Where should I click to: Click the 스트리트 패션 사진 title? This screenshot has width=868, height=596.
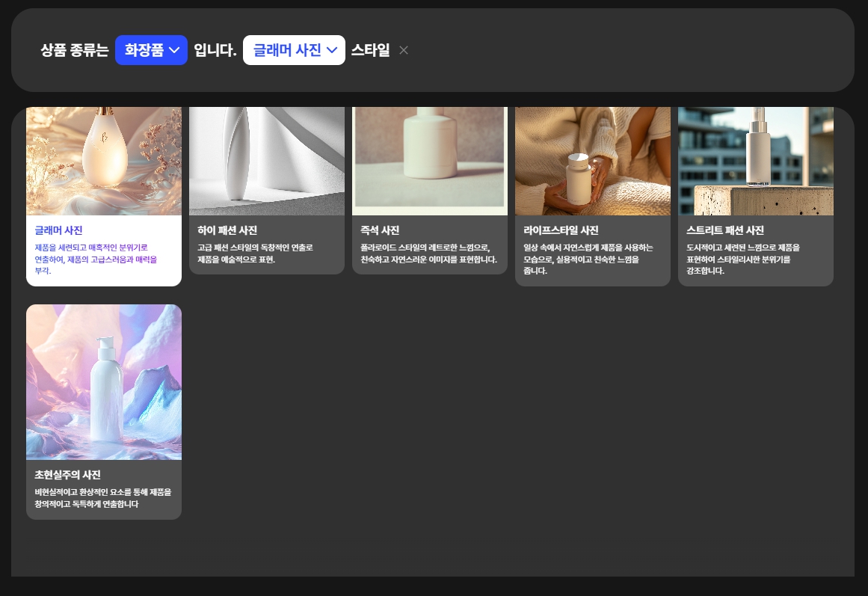pos(725,230)
